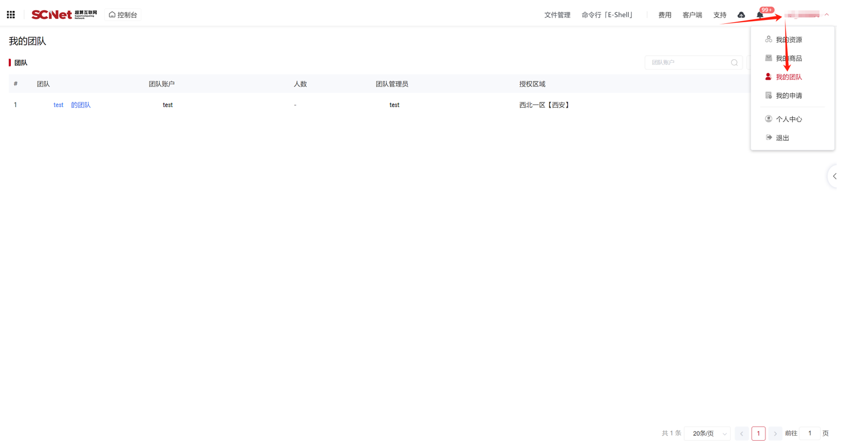Image resolution: width=868 pixels, height=447 pixels.
Task: Go to next page arrow in pagination
Action: [x=775, y=434]
